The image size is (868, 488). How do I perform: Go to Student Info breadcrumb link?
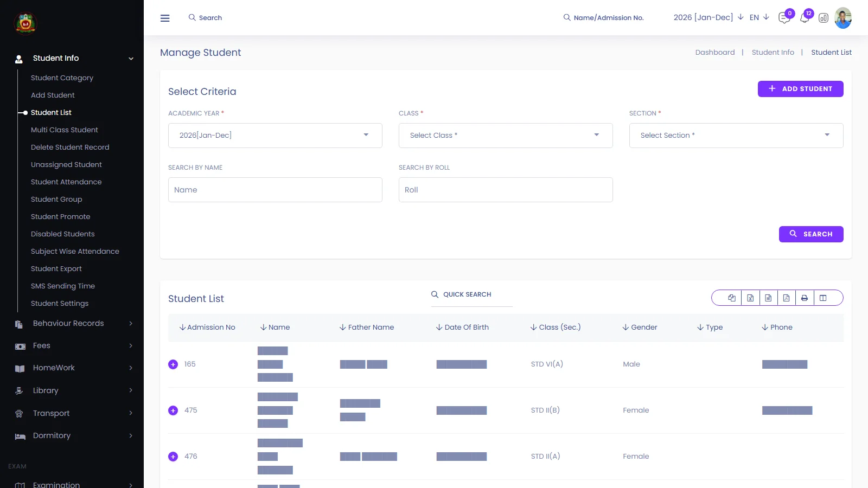(x=773, y=53)
